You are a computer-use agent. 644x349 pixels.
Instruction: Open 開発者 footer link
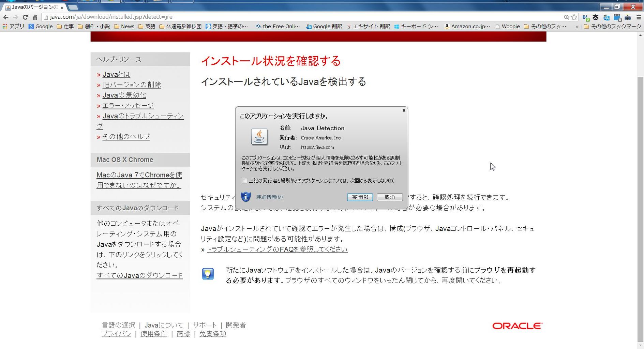point(236,325)
